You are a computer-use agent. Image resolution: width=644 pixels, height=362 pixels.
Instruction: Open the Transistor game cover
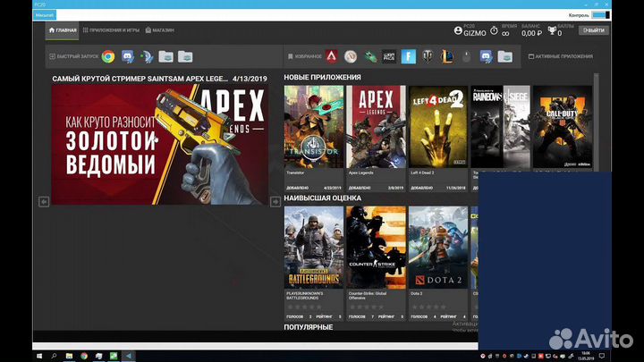tap(314, 126)
